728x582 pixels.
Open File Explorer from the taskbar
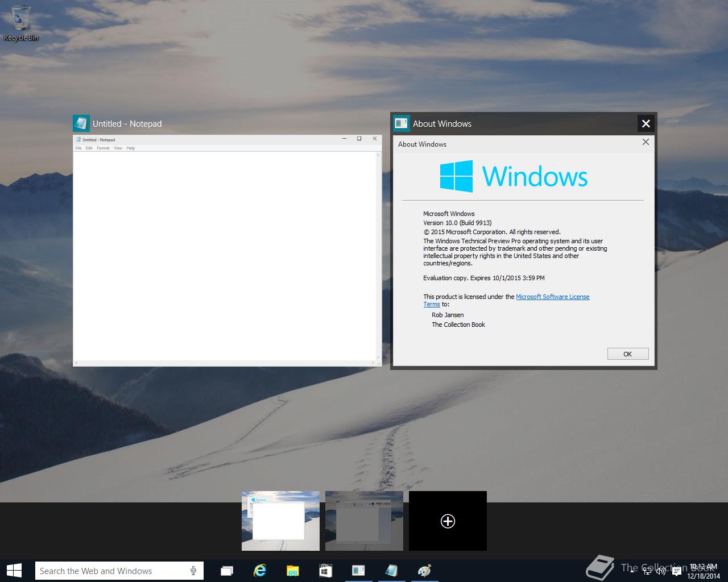pos(292,571)
